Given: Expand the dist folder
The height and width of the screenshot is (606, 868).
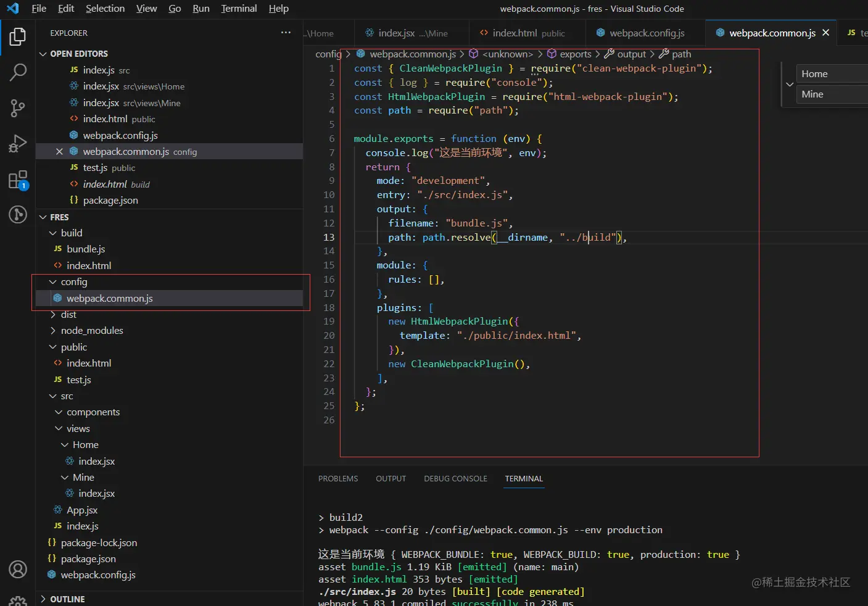Looking at the screenshot, I should click(x=53, y=315).
